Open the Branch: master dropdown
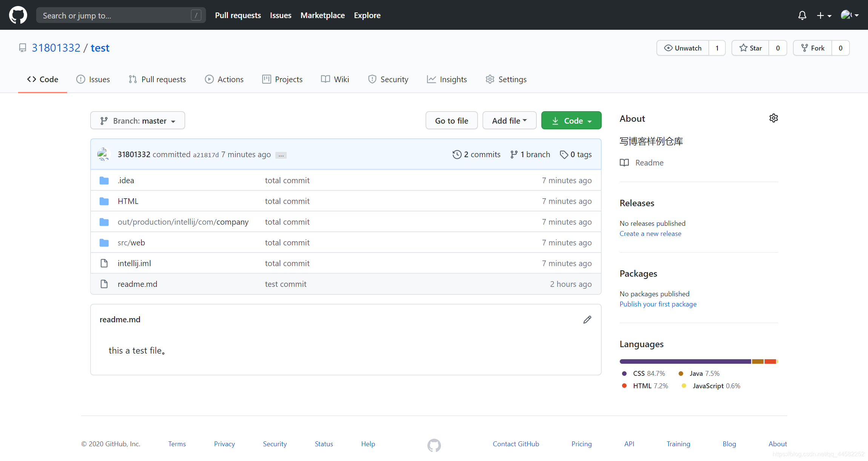The image size is (868, 461). click(138, 121)
